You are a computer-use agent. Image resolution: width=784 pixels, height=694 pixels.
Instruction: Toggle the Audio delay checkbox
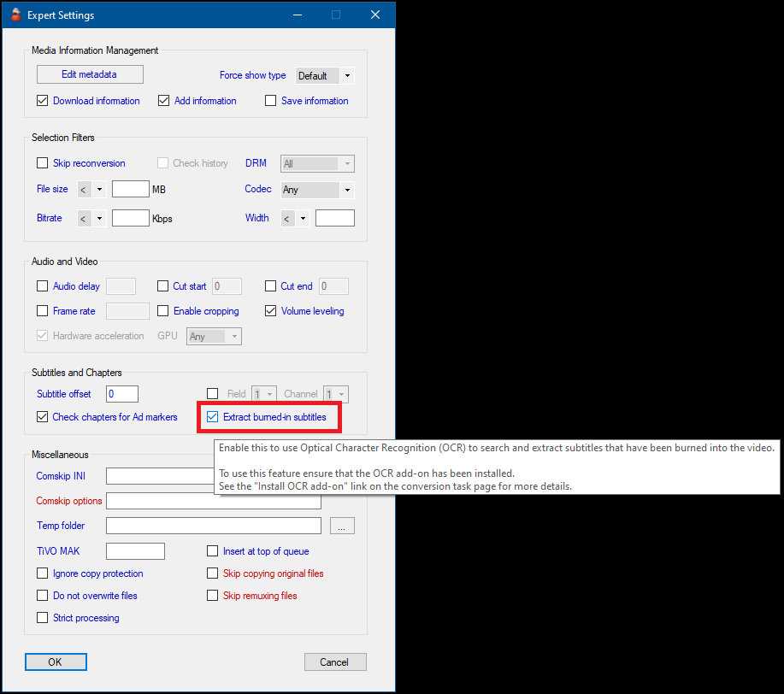pyautogui.click(x=43, y=286)
